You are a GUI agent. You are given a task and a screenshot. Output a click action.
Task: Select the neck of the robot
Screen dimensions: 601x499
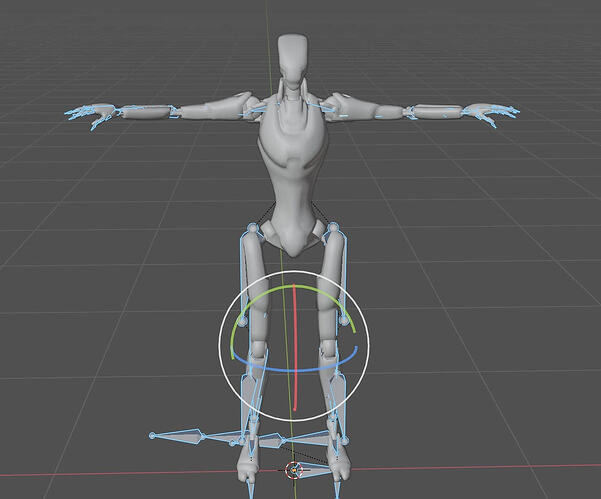292,95
